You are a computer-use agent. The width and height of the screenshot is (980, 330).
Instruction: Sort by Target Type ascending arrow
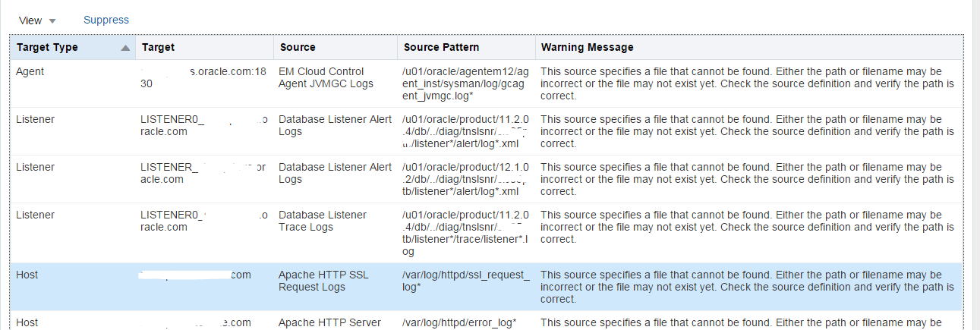point(125,47)
